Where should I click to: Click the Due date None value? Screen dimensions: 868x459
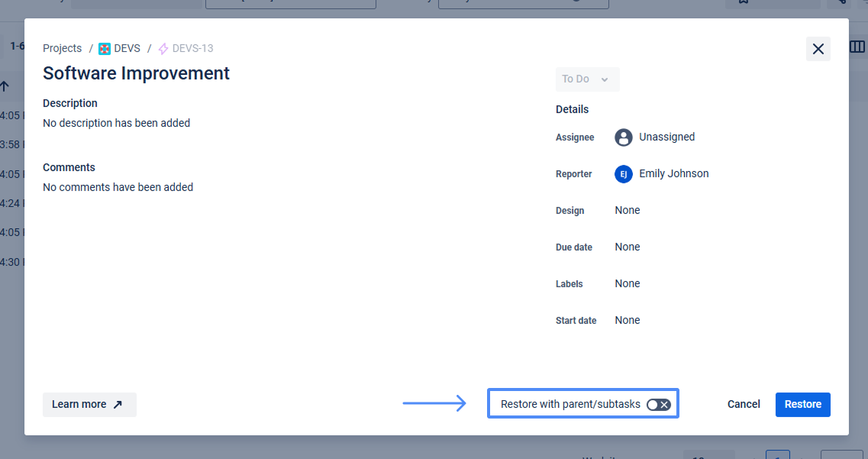click(628, 247)
